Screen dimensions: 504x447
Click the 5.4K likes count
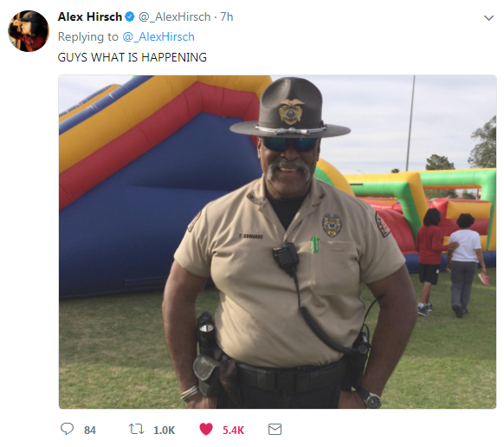pos(233,431)
